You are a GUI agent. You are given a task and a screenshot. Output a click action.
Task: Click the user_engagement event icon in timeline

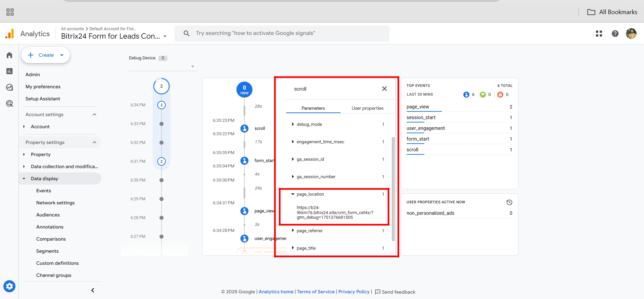244,239
